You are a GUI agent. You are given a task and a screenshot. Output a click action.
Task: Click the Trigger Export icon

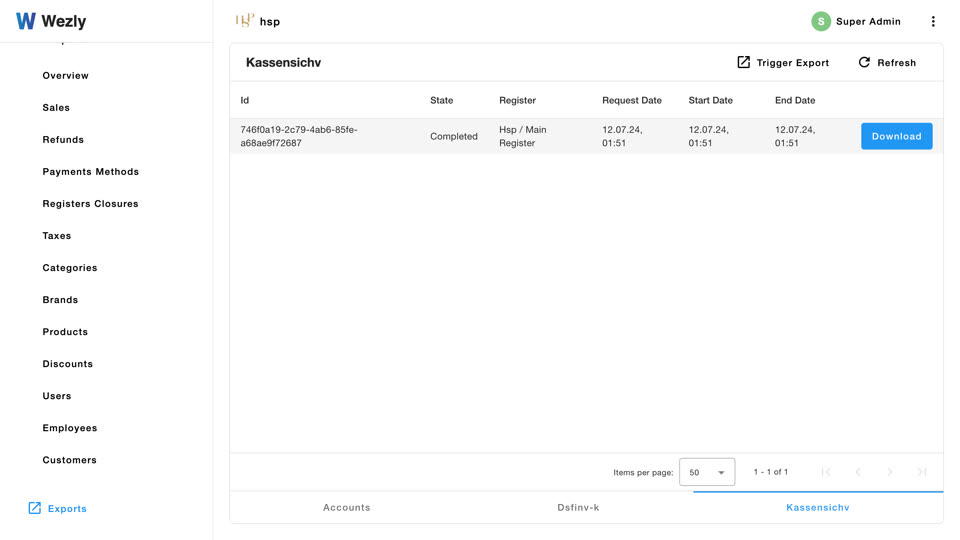click(743, 62)
